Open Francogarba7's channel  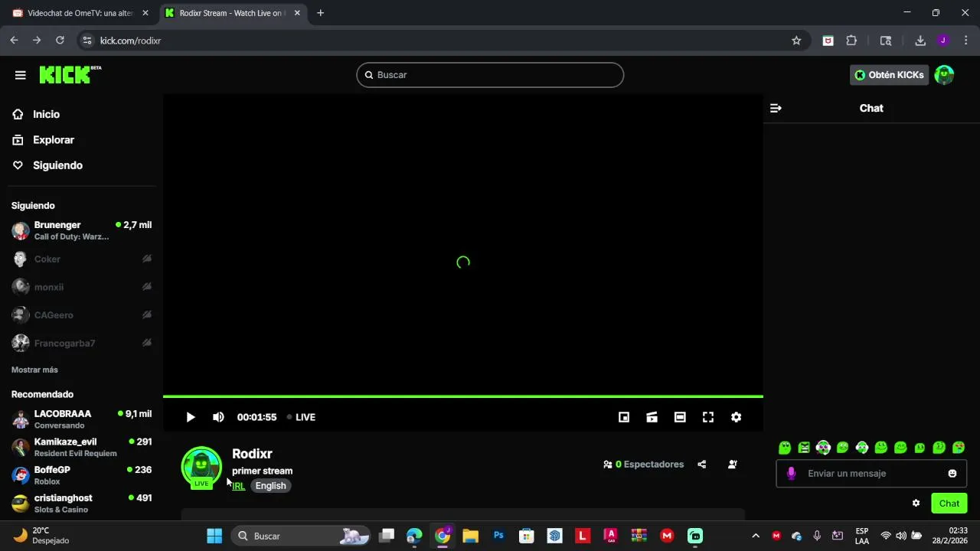pos(81,343)
